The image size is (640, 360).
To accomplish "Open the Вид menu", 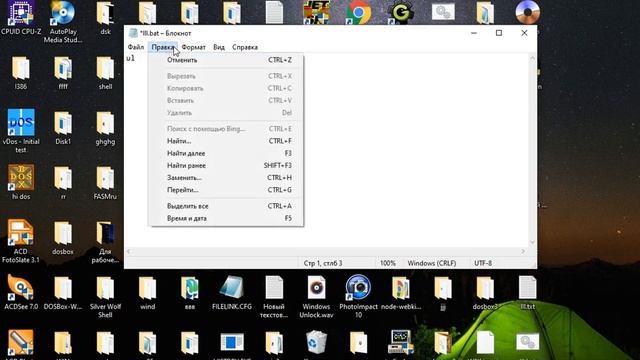I will 219,47.
